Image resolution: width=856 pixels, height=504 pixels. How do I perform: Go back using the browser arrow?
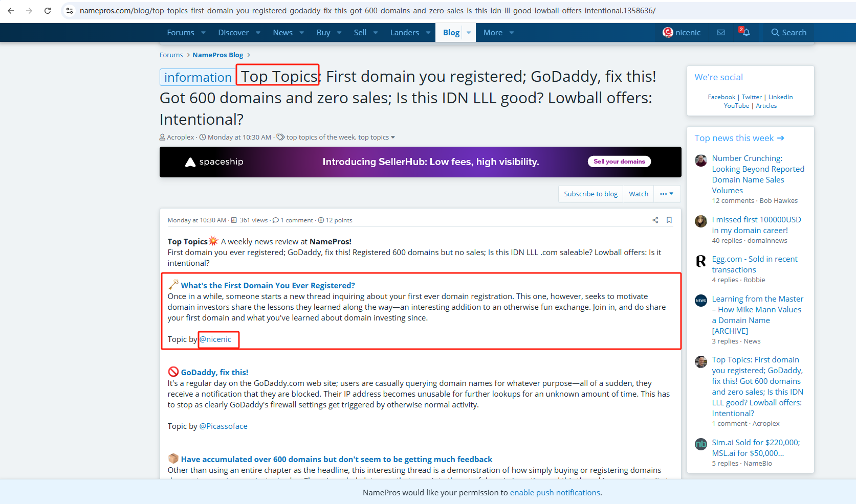(x=11, y=10)
